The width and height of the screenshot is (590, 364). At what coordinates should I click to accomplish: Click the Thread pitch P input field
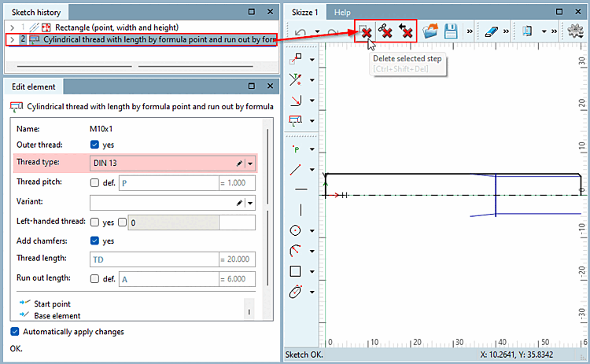[169, 183]
